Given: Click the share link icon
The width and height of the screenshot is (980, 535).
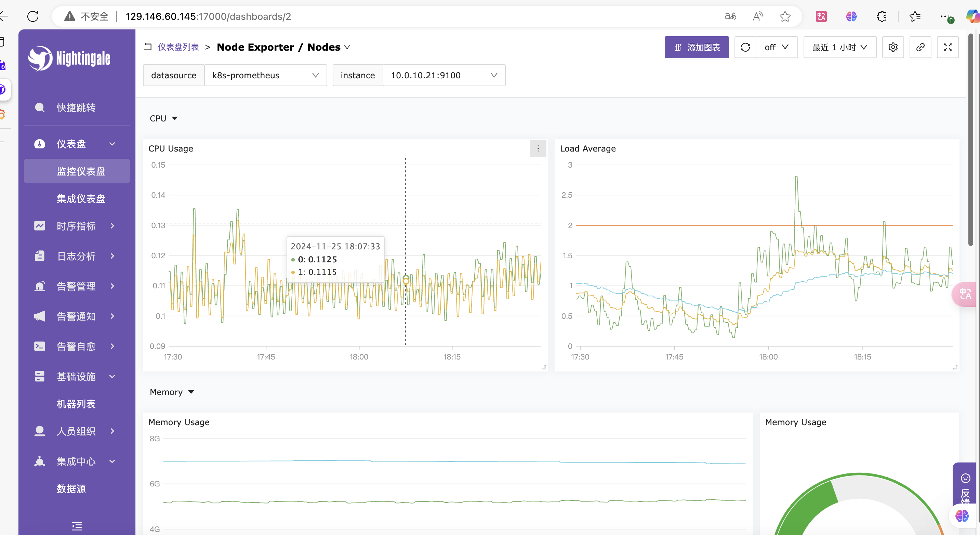Looking at the screenshot, I should pyautogui.click(x=920, y=47).
